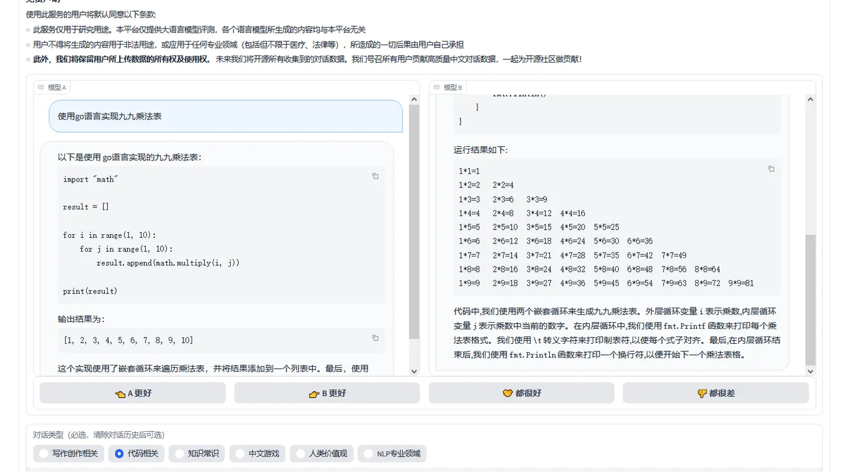
Task: Select 知识常识 conversation type
Action: [197, 453]
